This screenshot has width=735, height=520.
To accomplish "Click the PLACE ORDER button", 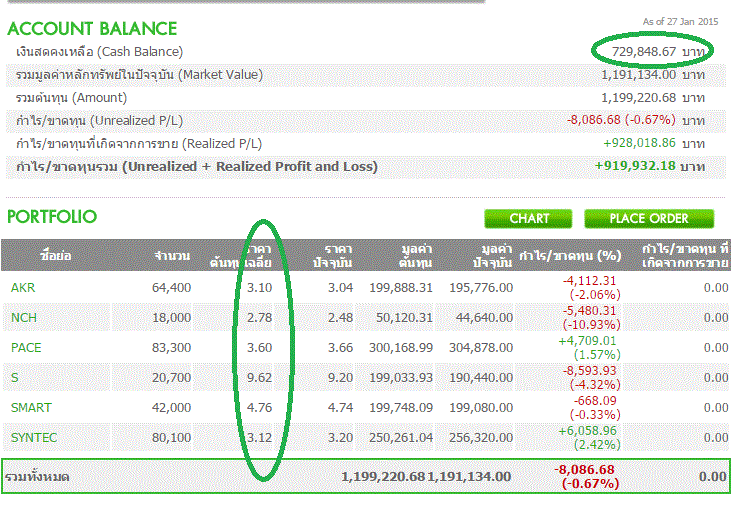I will coord(649,219).
